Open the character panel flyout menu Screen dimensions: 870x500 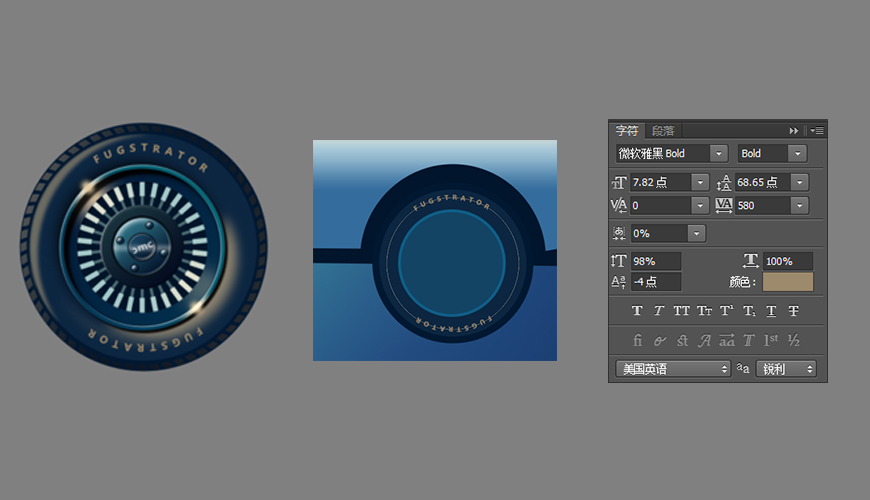point(817,130)
